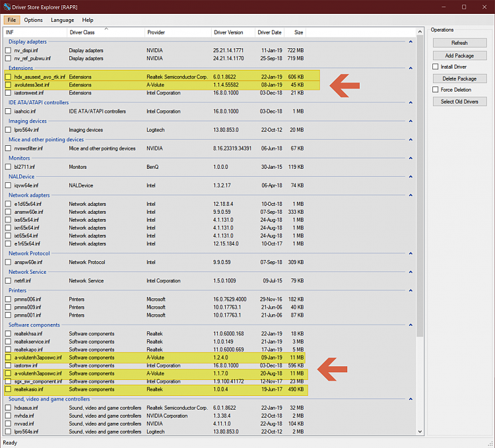Check the realtekasio.inf checkbox

8,389
